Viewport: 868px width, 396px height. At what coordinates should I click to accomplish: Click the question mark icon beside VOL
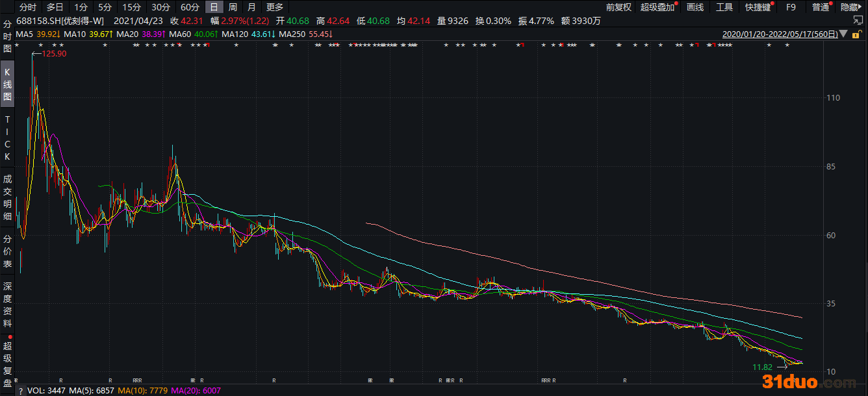(21, 391)
